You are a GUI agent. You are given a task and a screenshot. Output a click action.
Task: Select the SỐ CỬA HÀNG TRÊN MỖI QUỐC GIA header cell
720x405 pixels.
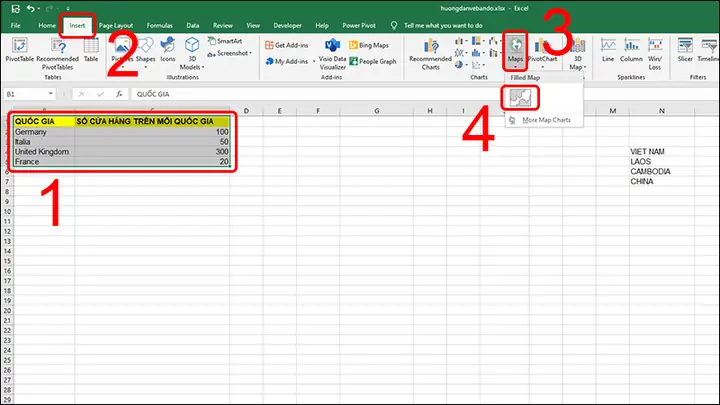click(152, 121)
